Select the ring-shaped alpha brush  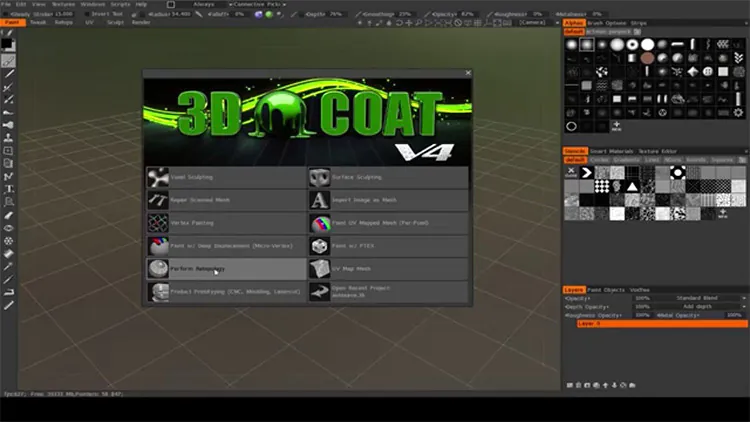point(632,44)
